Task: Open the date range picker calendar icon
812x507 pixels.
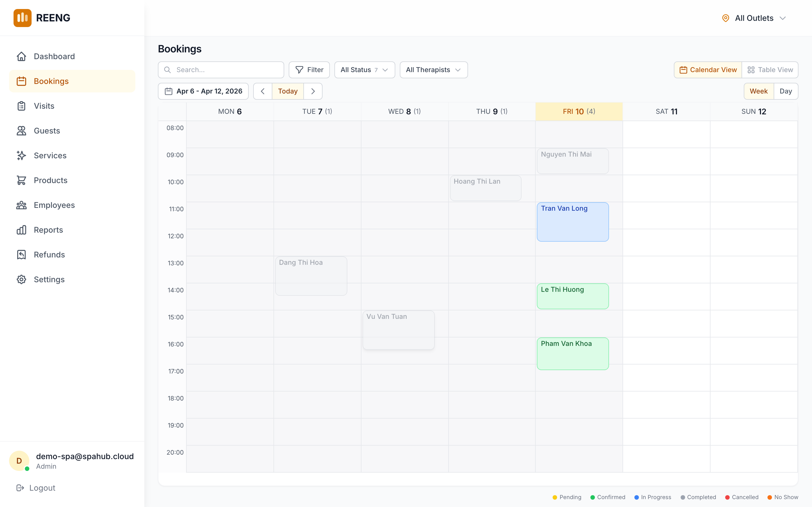Action: (169, 91)
